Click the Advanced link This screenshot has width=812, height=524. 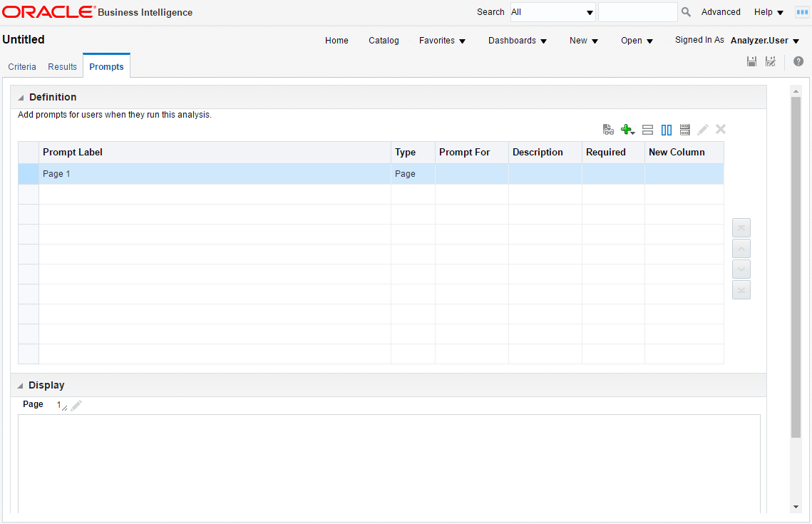pos(721,12)
